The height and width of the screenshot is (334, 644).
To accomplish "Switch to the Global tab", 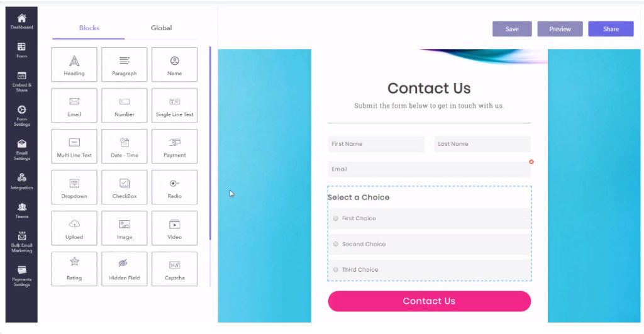I will (x=162, y=28).
